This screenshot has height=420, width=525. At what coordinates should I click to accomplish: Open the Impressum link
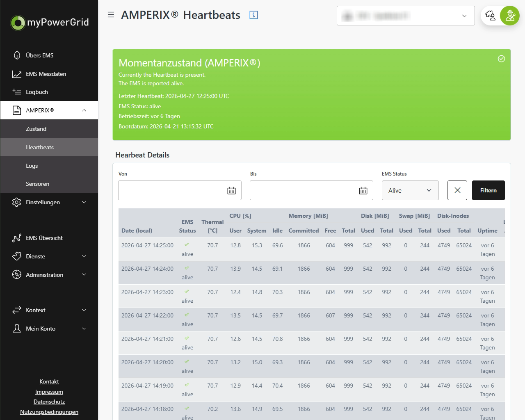(x=49, y=392)
